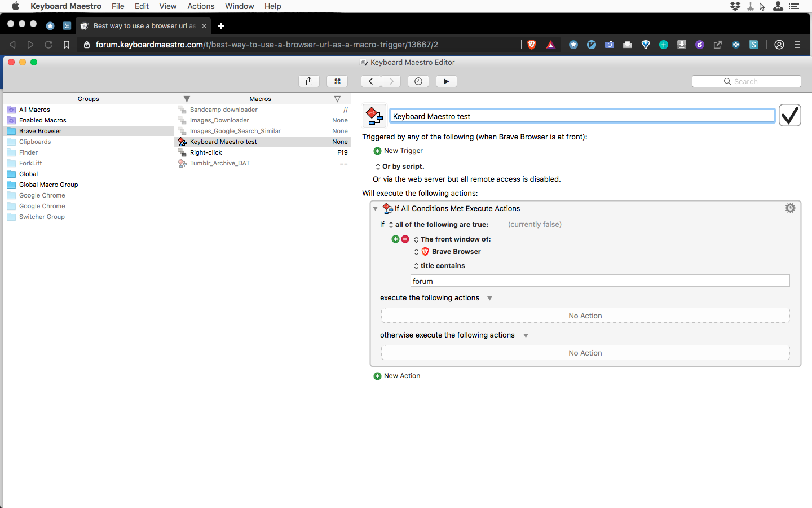
Task: Click the triangle after 'execute the following actions'
Action: (x=489, y=298)
